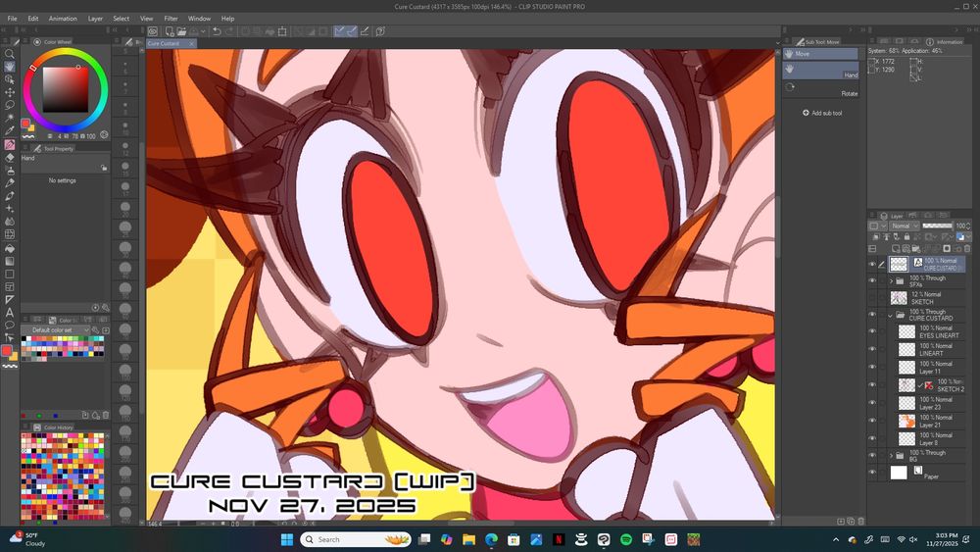
Task: Open the palette color dropdown in Layer panel
Action: (x=967, y=237)
